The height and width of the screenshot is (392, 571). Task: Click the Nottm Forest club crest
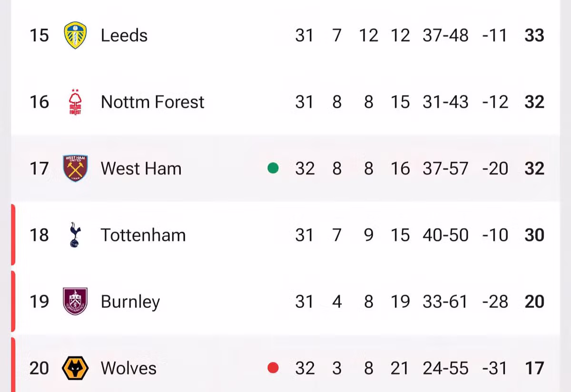coord(75,102)
